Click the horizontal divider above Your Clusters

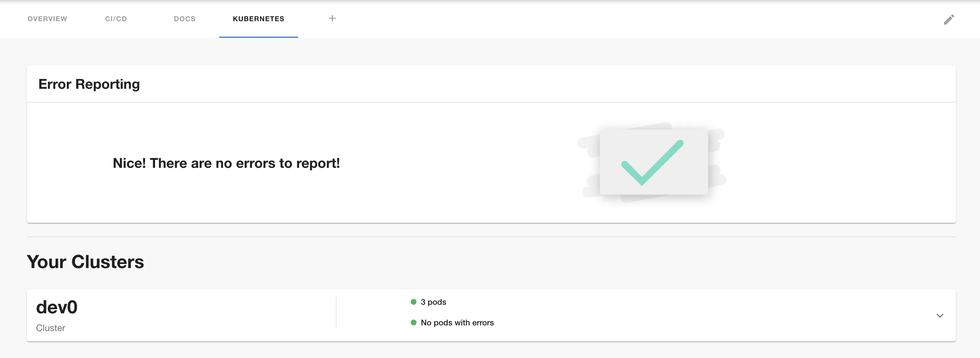(491, 237)
